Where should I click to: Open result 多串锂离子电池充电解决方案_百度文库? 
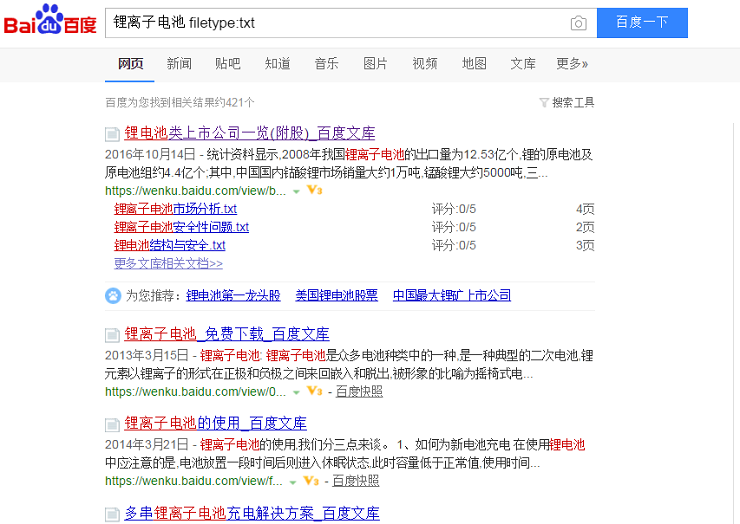coord(252,513)
